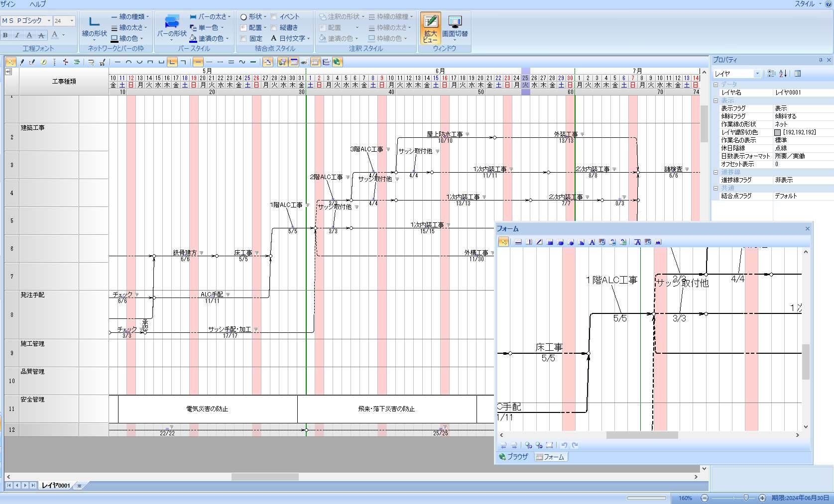Open the ヘルプ menu

point(37,4)
